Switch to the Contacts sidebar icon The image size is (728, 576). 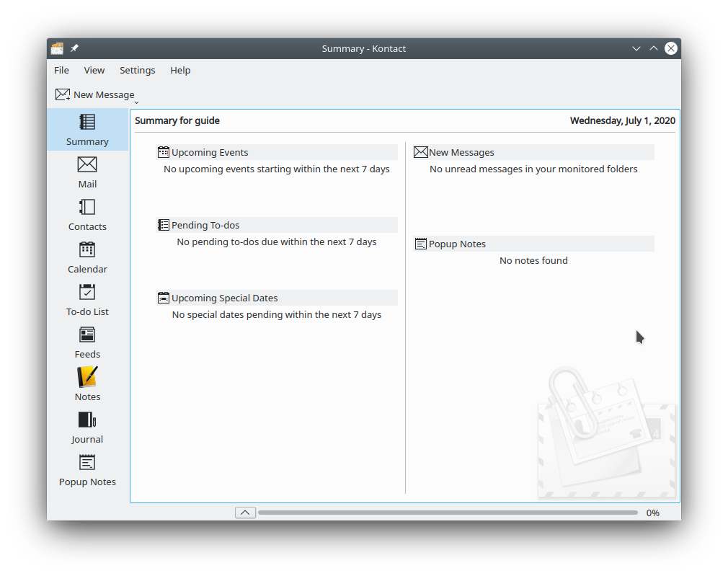[87, 215]
